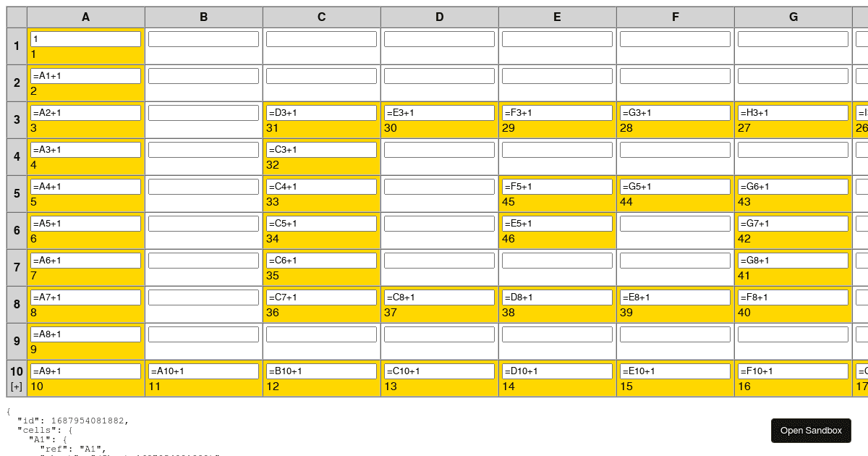Viewport: 868px width, 456px height.
Task: Edit the =E10+1 formula in row 10
Action: point(675,371)
